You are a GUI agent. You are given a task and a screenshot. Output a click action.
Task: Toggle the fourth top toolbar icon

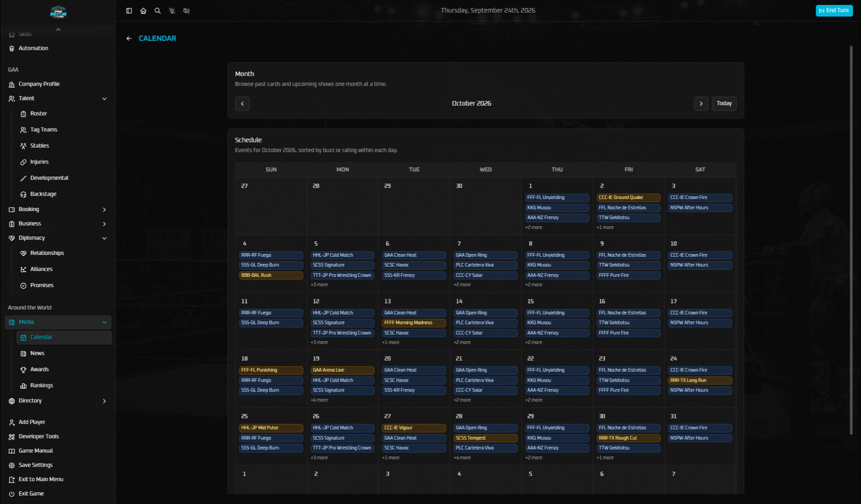[172, 11]
